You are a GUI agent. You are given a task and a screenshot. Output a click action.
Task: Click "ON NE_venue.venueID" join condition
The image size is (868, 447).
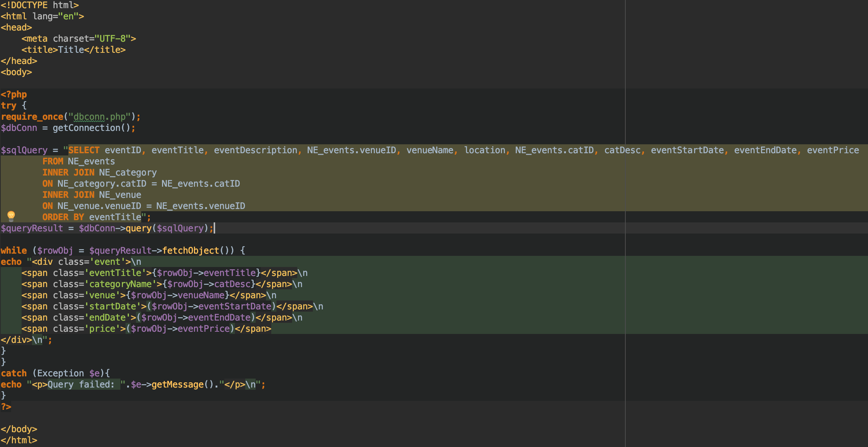point(144,206)
